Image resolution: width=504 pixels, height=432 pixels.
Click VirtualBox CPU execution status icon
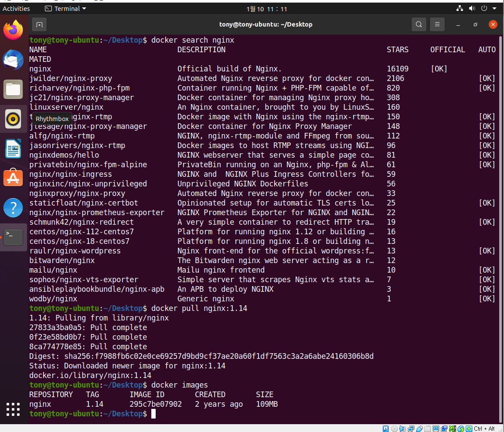[453, 429]
